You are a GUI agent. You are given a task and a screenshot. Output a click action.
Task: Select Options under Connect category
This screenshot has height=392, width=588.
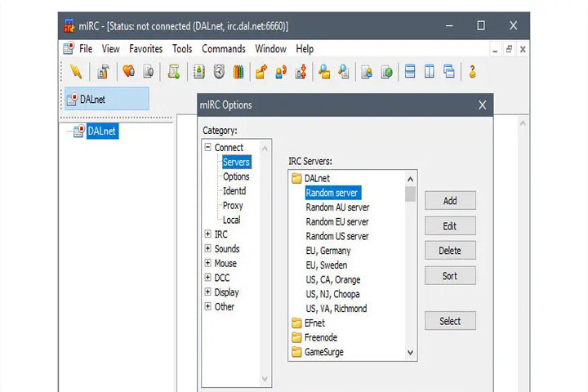pyautogui.click(x=236, y=176)
